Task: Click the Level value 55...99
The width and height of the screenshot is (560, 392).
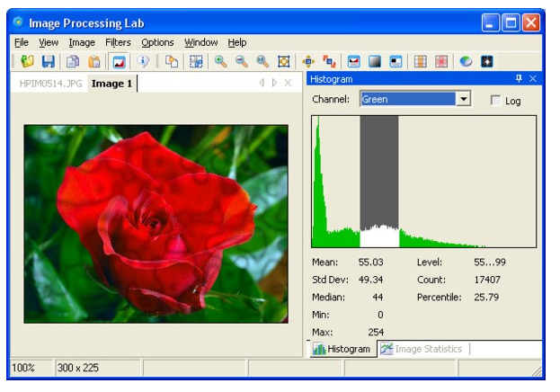Action: click(x=490, y=263)
